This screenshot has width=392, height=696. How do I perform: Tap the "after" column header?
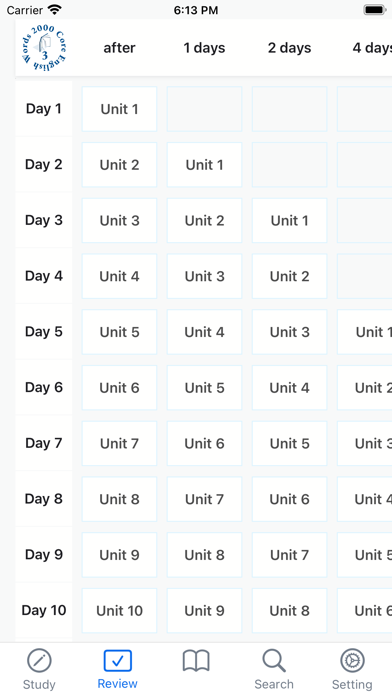119,48
